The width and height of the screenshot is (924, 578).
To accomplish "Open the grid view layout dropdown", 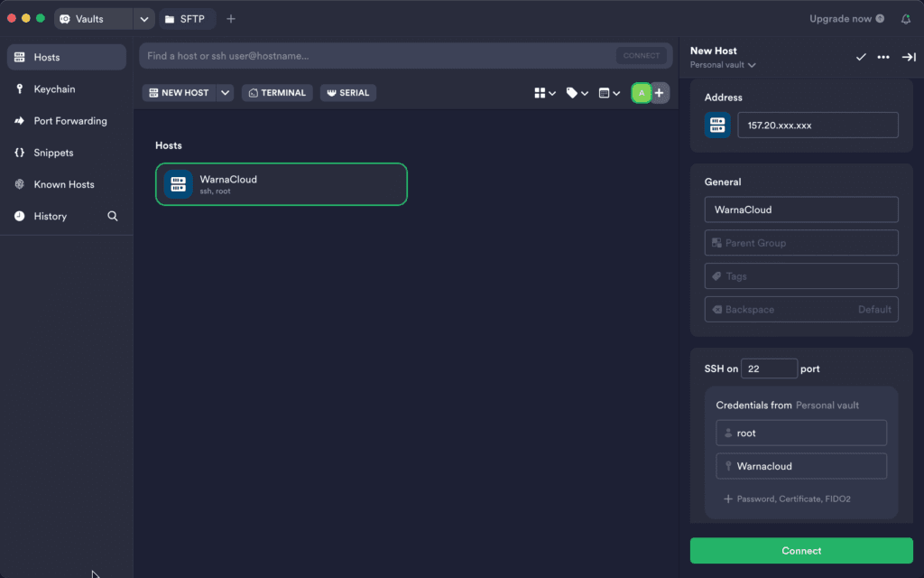I will pyautogui.click(x=545, y=93).
